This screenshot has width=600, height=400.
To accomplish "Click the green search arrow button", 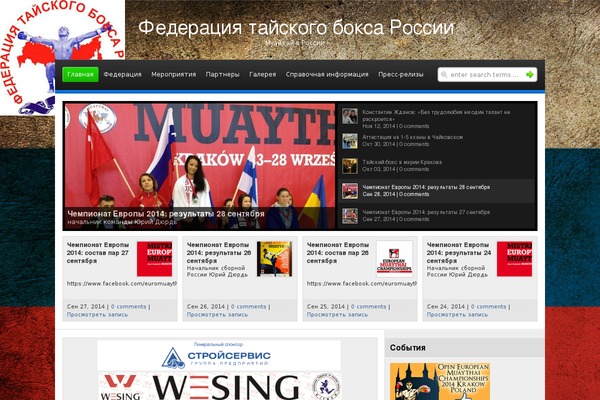I will tap(530, 75).
